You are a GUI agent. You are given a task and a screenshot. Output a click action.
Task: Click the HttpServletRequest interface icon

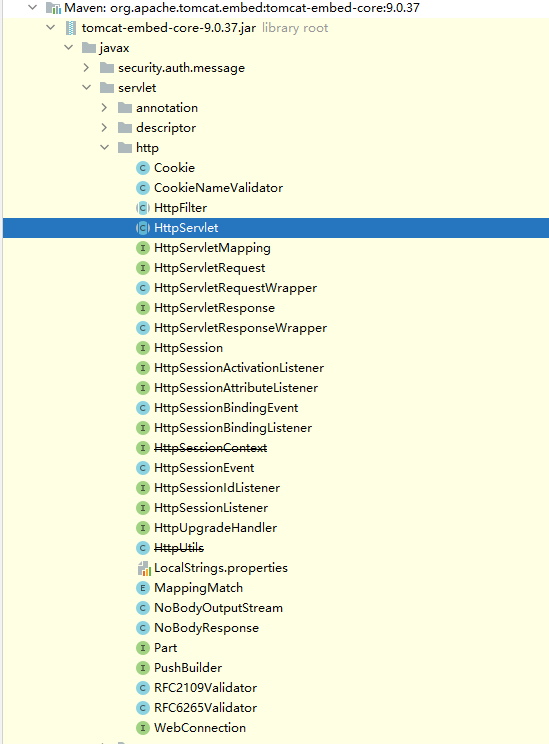point(143,268)
